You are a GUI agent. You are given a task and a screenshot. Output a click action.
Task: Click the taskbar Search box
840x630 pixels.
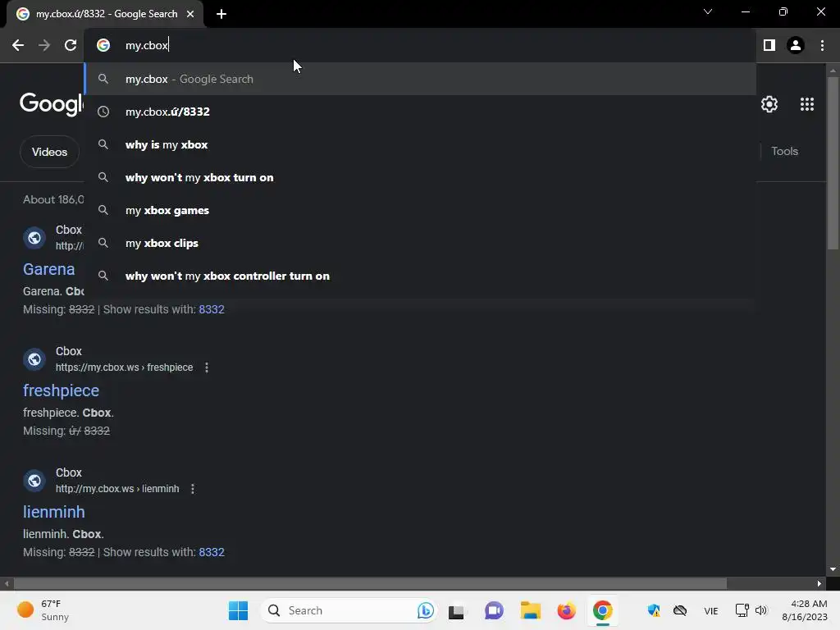click(x=349, y=610)
